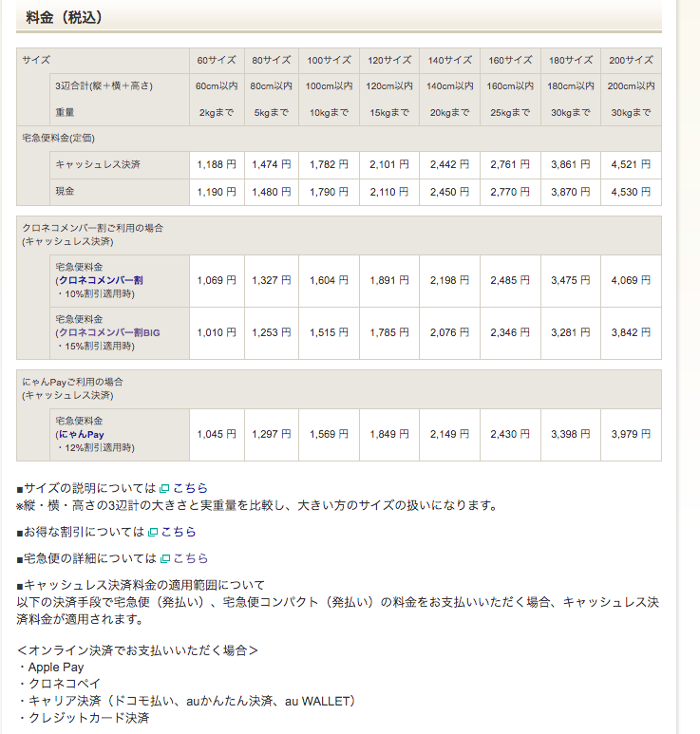Click external-link icon beside お得な割引

coord(152,533)
